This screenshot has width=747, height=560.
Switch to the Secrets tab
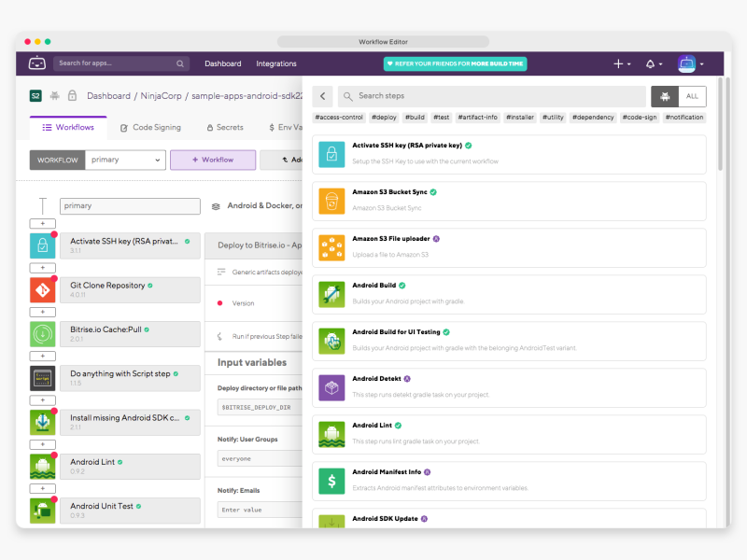click(225, 128)
